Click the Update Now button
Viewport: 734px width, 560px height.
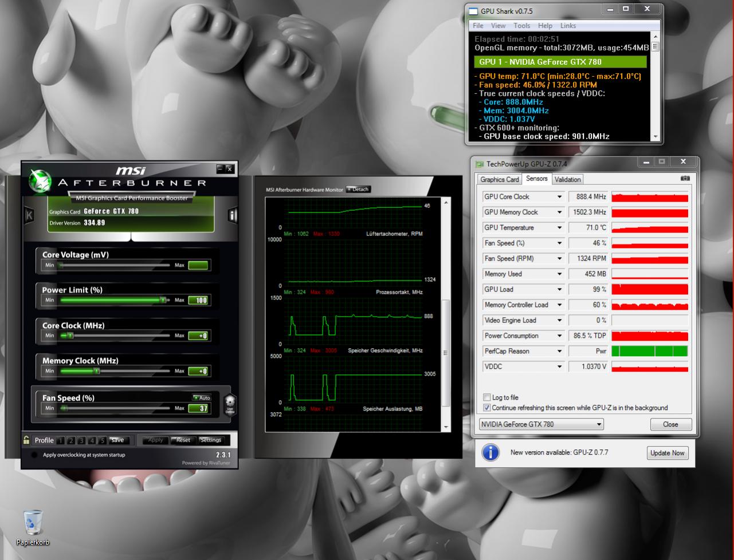click(x=667, y=452)
